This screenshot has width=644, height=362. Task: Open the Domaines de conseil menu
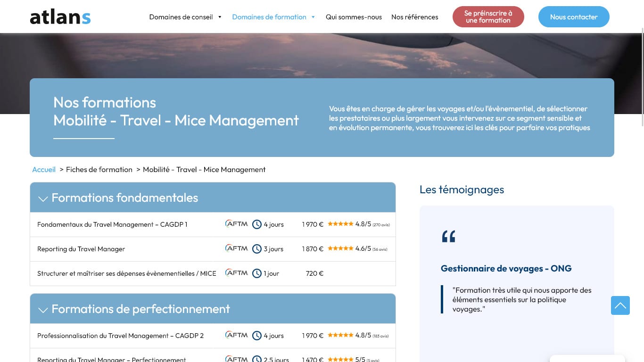(x=181, y=17)
